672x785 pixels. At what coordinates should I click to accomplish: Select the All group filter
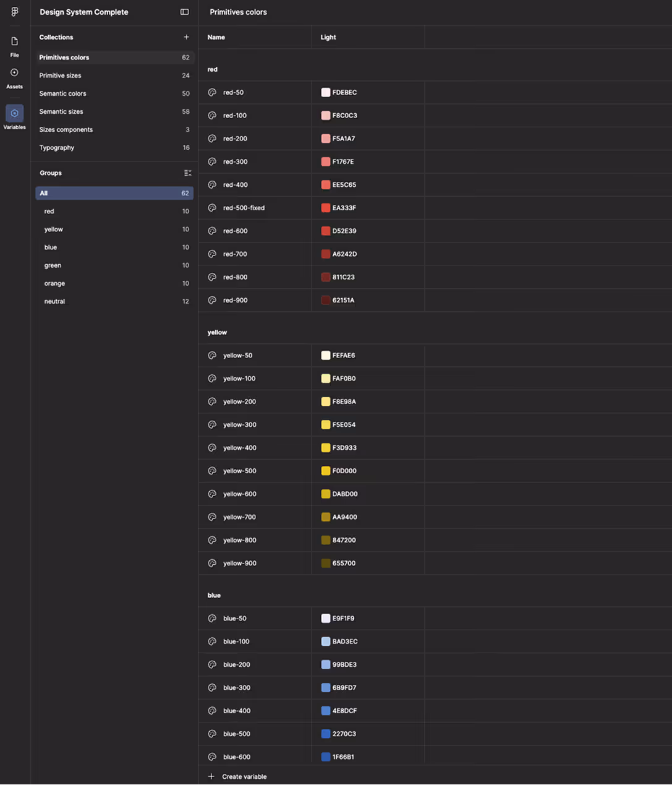tap(114, 193)
